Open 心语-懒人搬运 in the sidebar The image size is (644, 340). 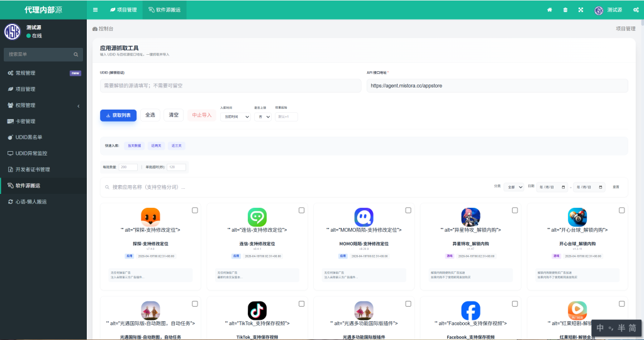pyautogui.click(x=43, y=202)
